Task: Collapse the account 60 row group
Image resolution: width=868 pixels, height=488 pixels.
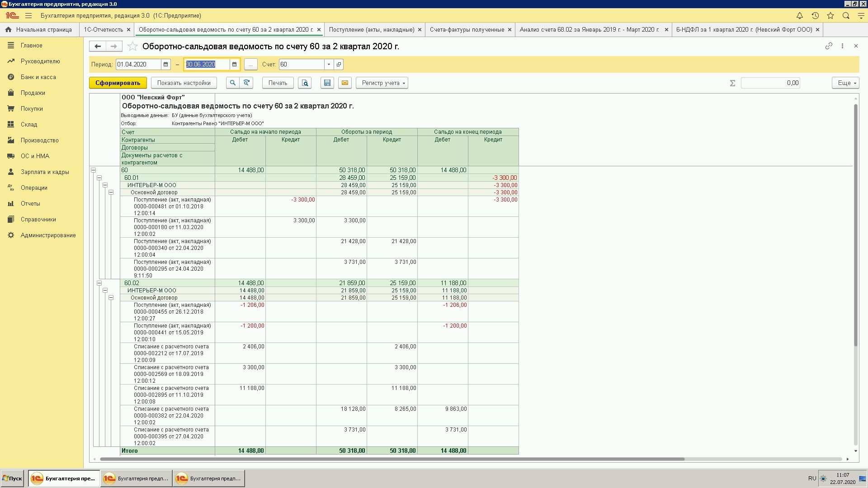Action: click(x=94, y=170)
